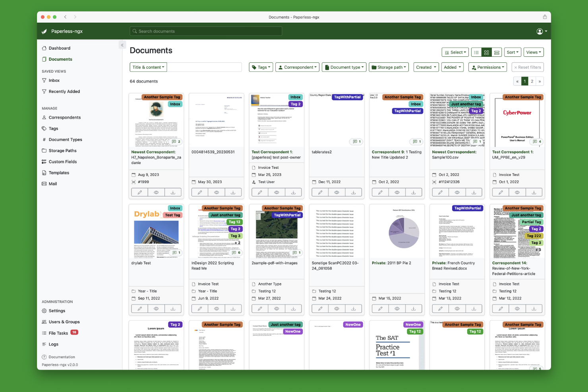Open the Permissions filter dropdown
Image resolution: width=588 pixels, height=392 pixels.
click(x=487, y=67)
